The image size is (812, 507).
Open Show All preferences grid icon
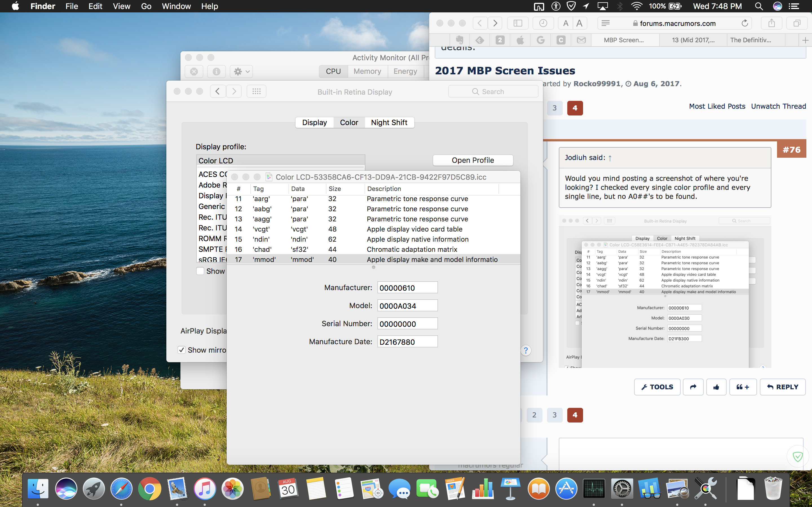[256, 91]
